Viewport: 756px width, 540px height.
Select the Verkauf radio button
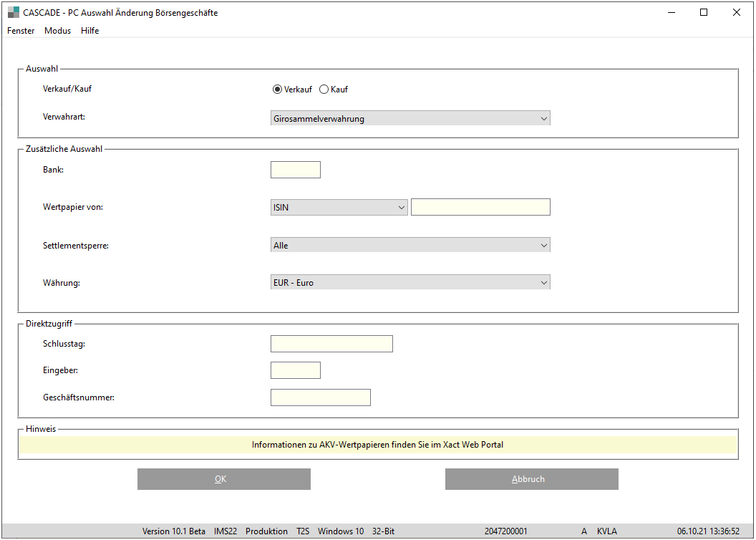coord(277,90)
